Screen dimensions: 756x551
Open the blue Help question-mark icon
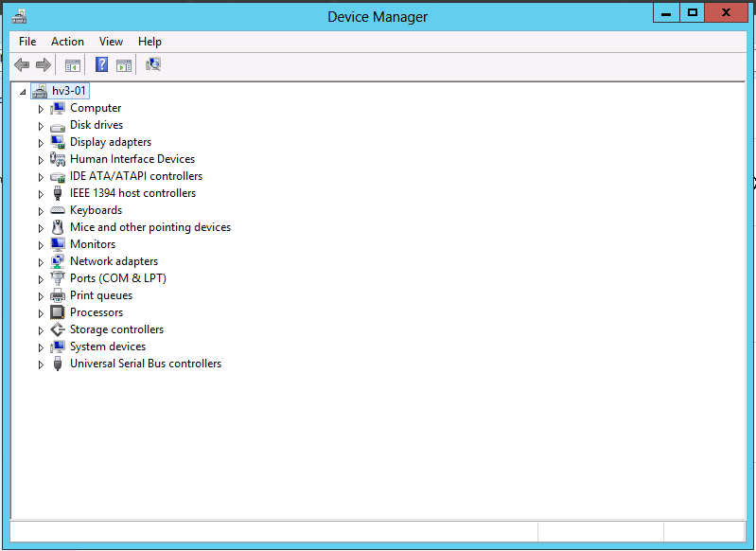point(102,64)
